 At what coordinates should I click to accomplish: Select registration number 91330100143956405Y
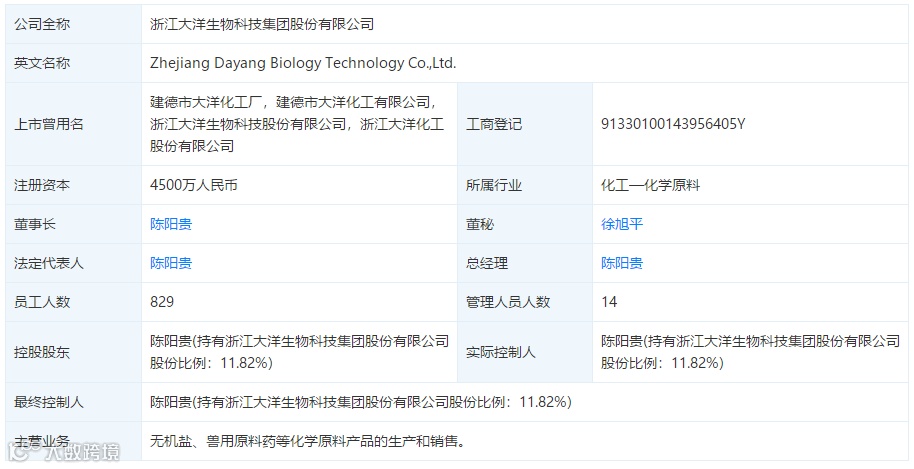pos(673,124)
